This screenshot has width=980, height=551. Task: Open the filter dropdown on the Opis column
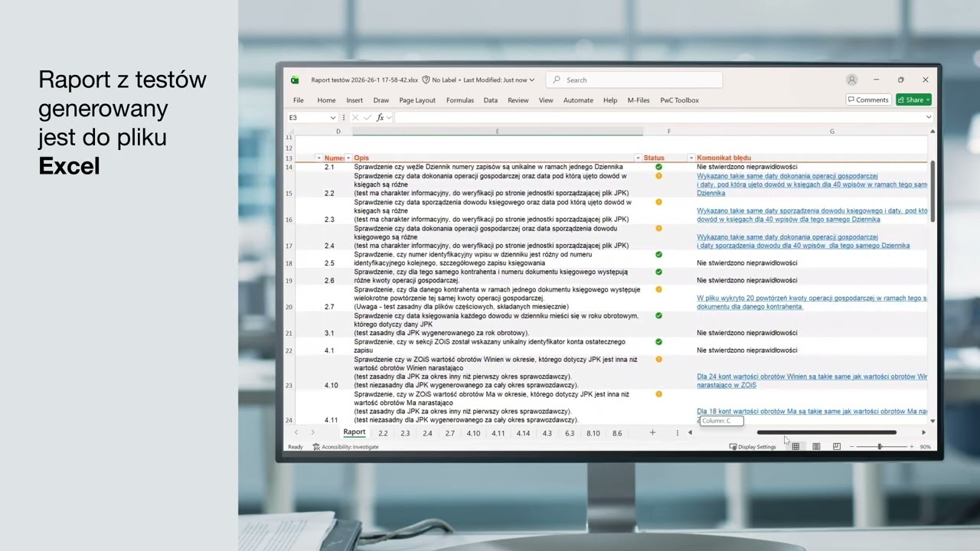pyautogui.click(x=638, y=158)
